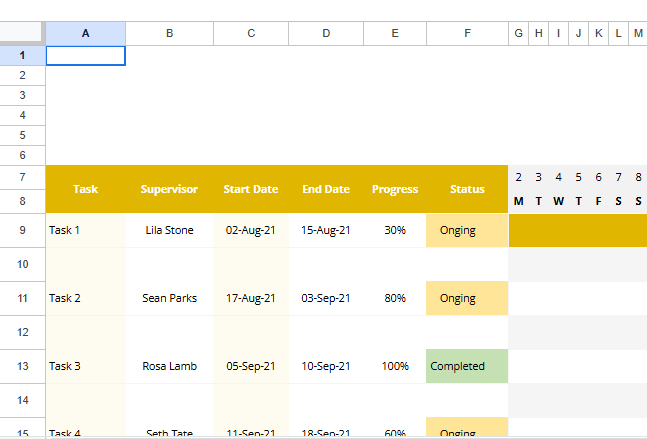The height and width of the screenshot is (439, 647).
Task: Select the 100% progress cell
Action: (x=395, y=366)
